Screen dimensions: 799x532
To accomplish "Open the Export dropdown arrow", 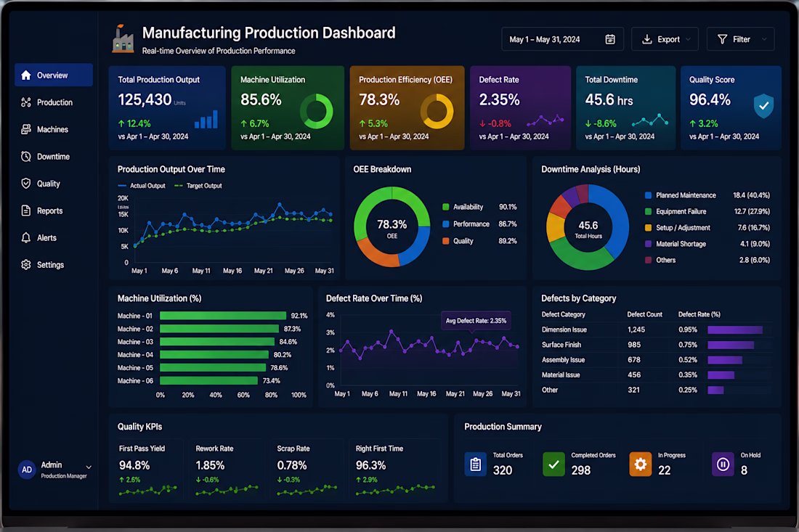I will (x=689, y=39).
